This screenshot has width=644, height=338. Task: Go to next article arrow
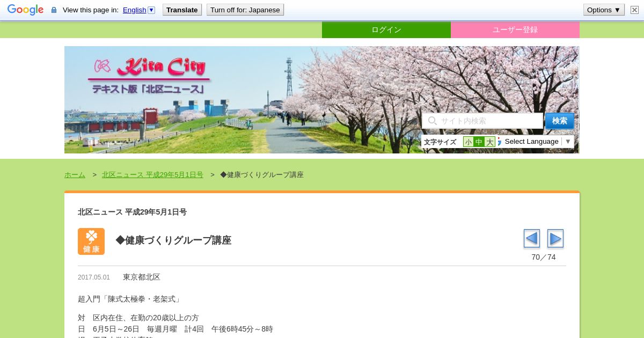tap(555, 239)
